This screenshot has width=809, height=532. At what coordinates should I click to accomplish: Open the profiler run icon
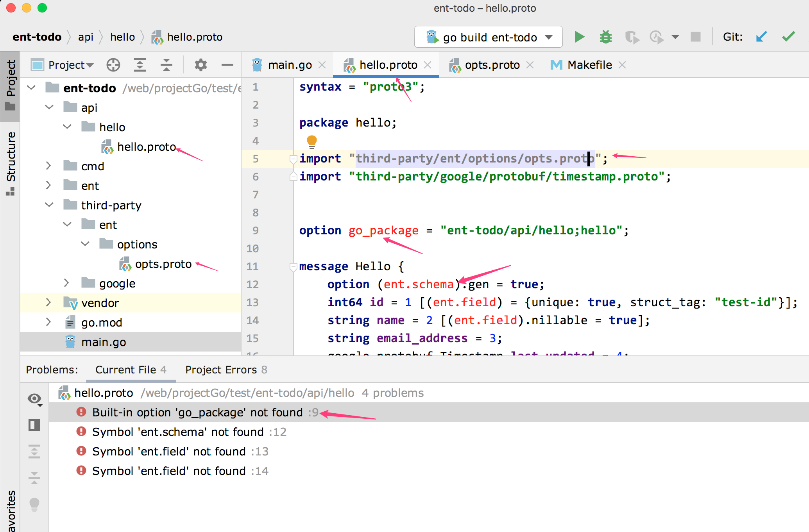657,37
